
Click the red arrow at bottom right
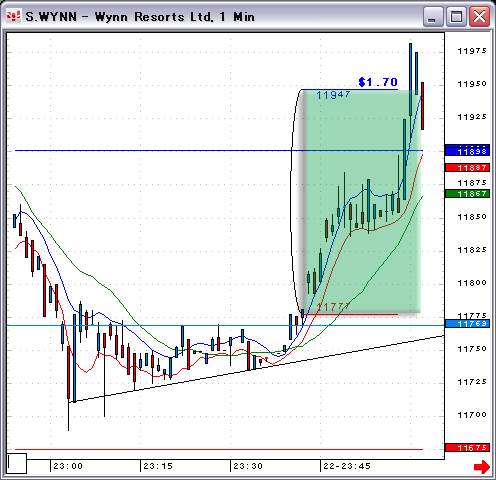pyautogui.click(x=482, y=467)
